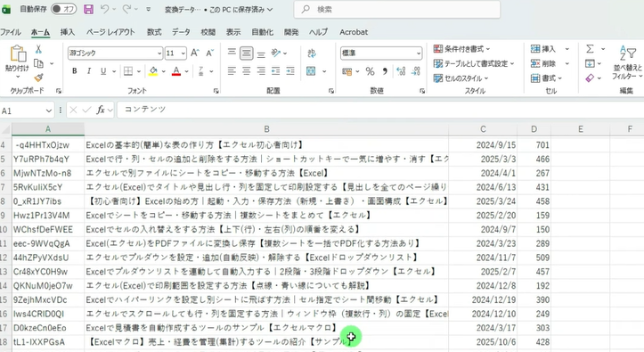Image resolution: width=644 pixels, height=352 pixels.
Task: Toggle Top Align vertical alignment
Action: click(232, 53)
